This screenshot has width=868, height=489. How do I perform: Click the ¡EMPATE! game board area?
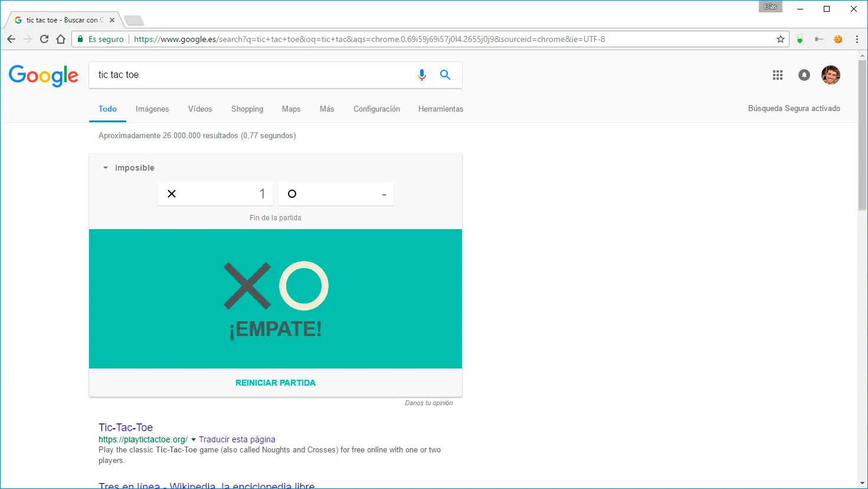[276, 299]
